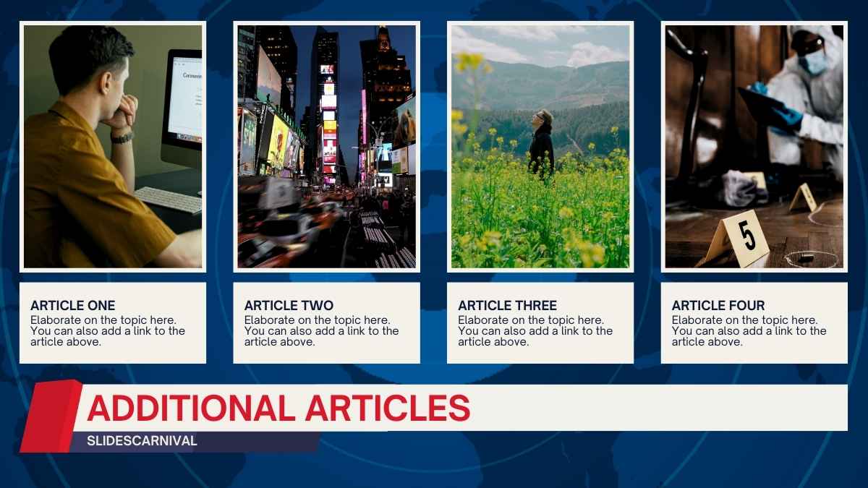This screenshot has width=868, height=488.
Task: Select description text under ARTICLE TWO
Action: click(x=322, y=330)
